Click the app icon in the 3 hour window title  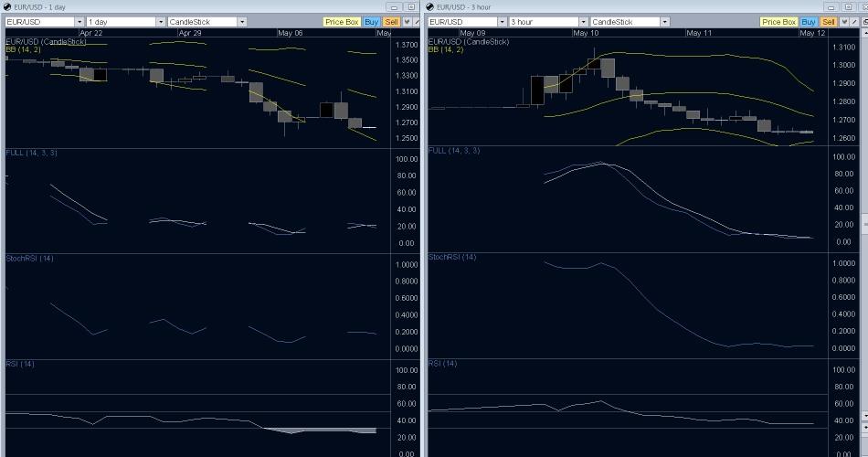pos(429,7)
